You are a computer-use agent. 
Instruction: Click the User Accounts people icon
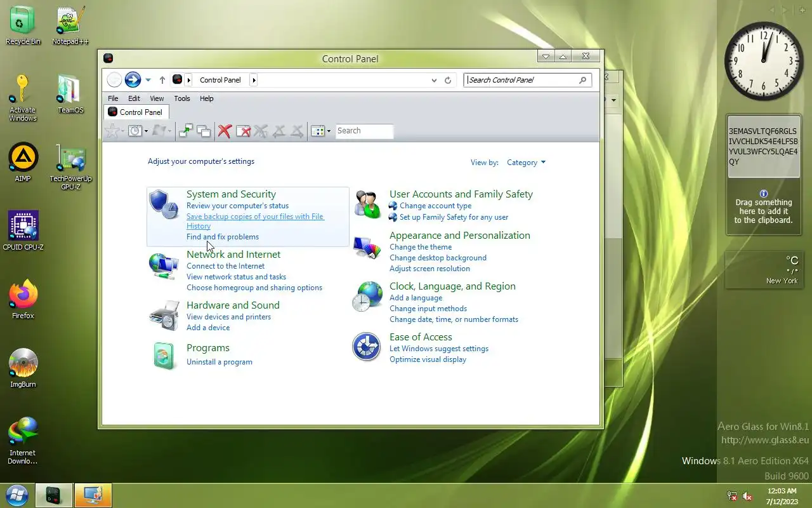pyautogui.click(x=367, y=204)
